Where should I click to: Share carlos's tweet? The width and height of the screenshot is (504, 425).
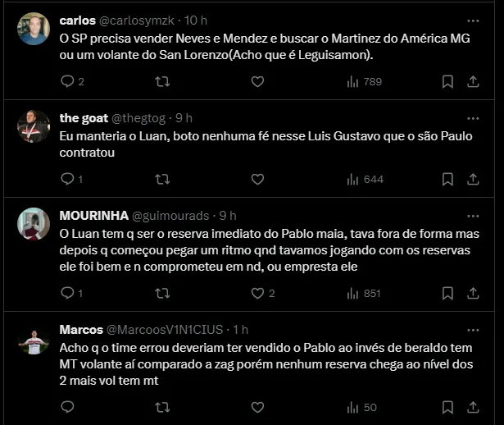click(473, 81)
